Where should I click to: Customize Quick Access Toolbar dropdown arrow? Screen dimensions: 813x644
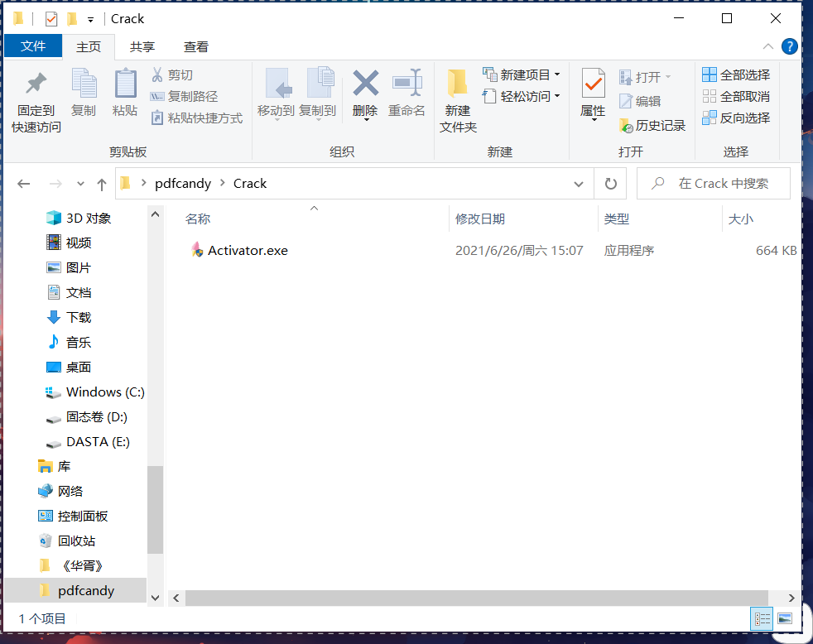[91, 20]
